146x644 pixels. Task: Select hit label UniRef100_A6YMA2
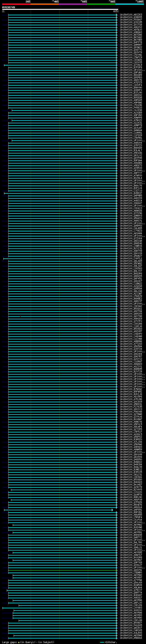(131, 525)
